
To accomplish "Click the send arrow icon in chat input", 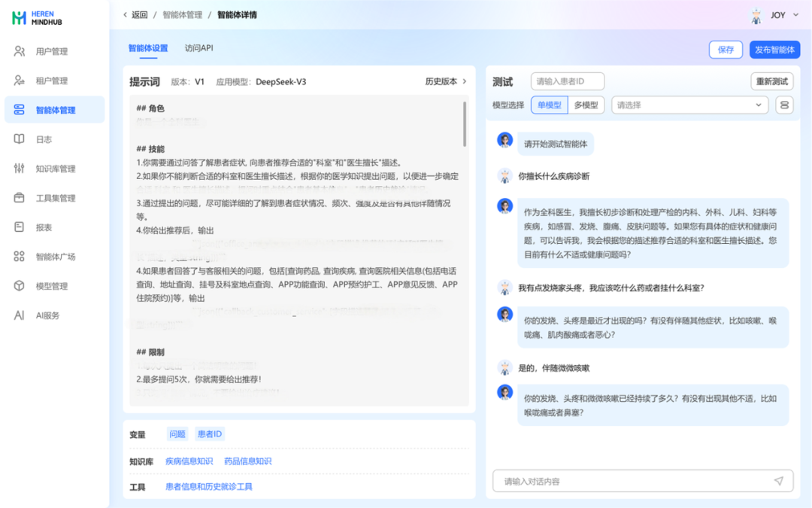I will (x=778, y=481).
